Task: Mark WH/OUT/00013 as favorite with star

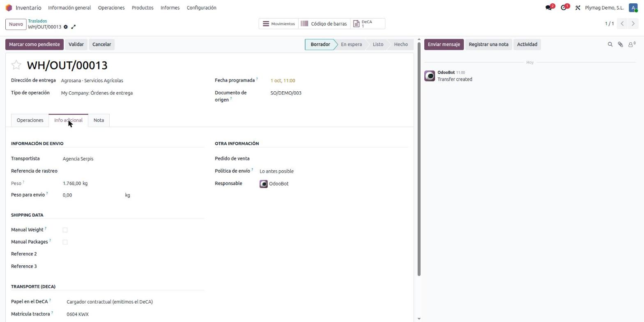Action: tap(16, 65)
